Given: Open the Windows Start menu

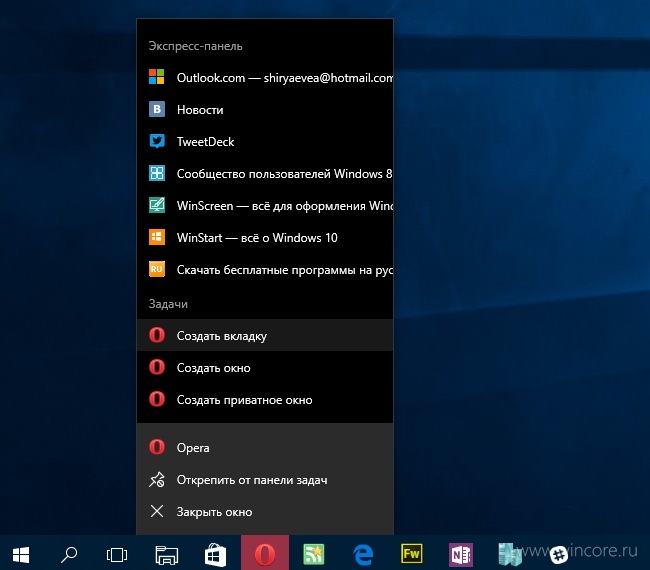Looking at the screenshot, I should click(21, 554).
